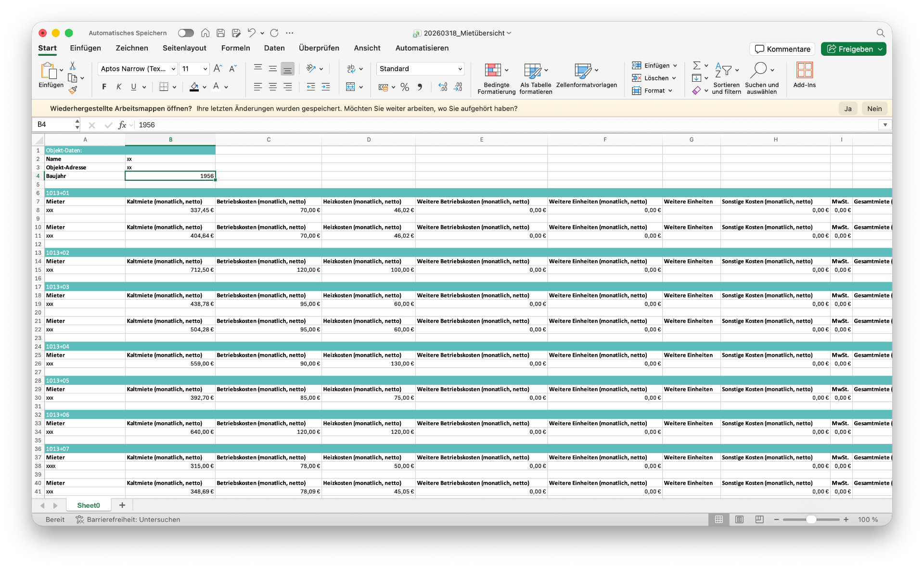924x568 pixels.
Task: Open the file name dropdown in title bar
Action: [x=509, y=33]
